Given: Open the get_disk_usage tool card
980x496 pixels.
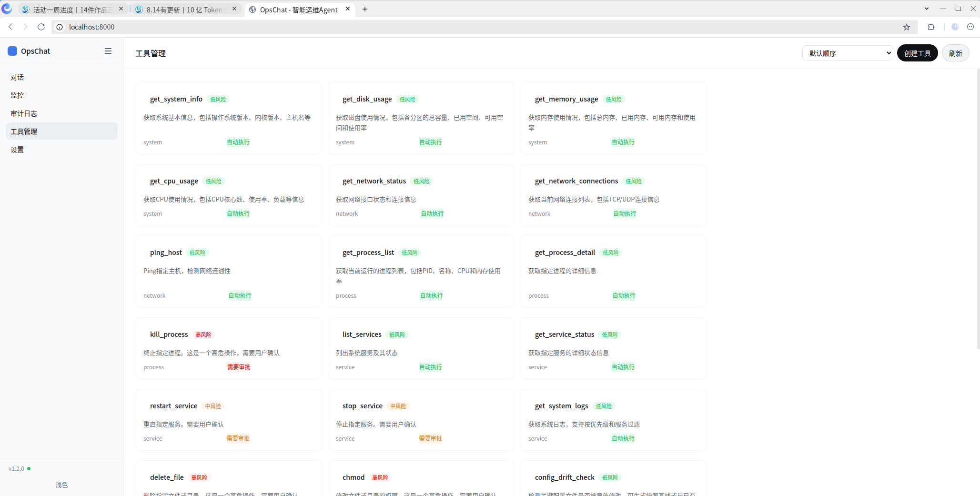Looking at the screenshot, I should (x=421, y=118).
